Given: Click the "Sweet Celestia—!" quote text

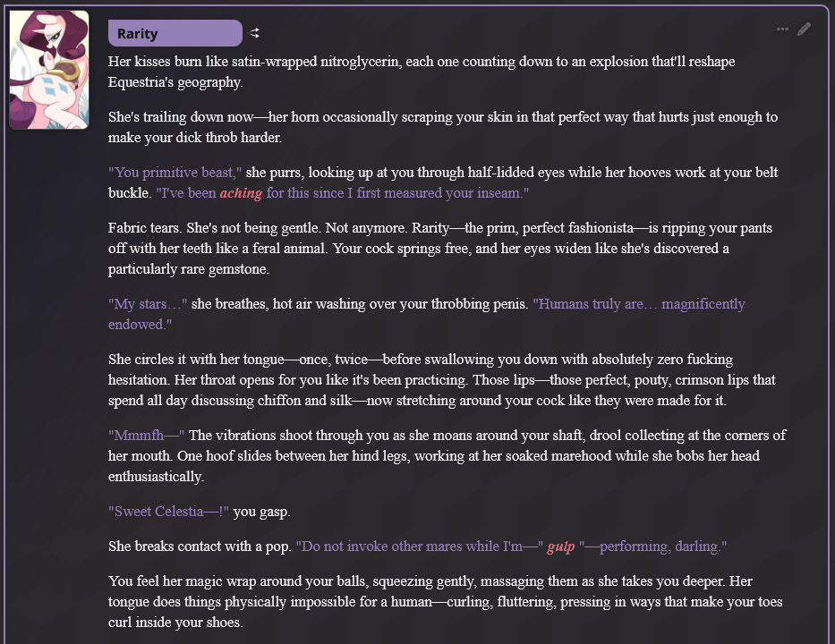Looking at the screenshot, I should click(x=168, y=512).
